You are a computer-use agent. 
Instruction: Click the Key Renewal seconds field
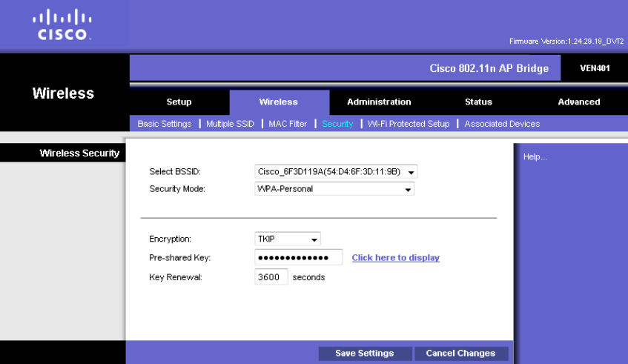pos(271,277)
